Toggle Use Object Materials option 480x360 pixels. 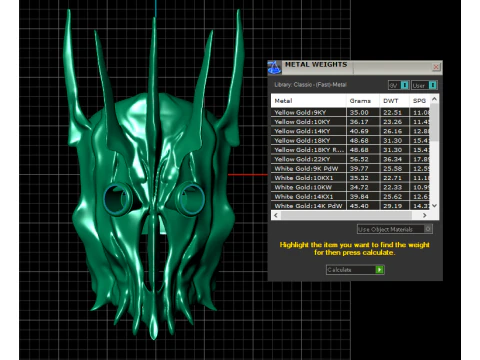coord(395,229)
